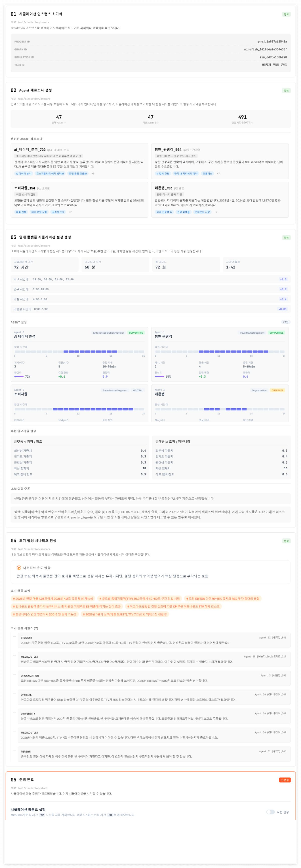Image resolution: width=301 pixels, height=868 pixels.
Task: Click the OBSERVER badge on Agent 3
Action: pyautogui.click(x=277, y=390)
